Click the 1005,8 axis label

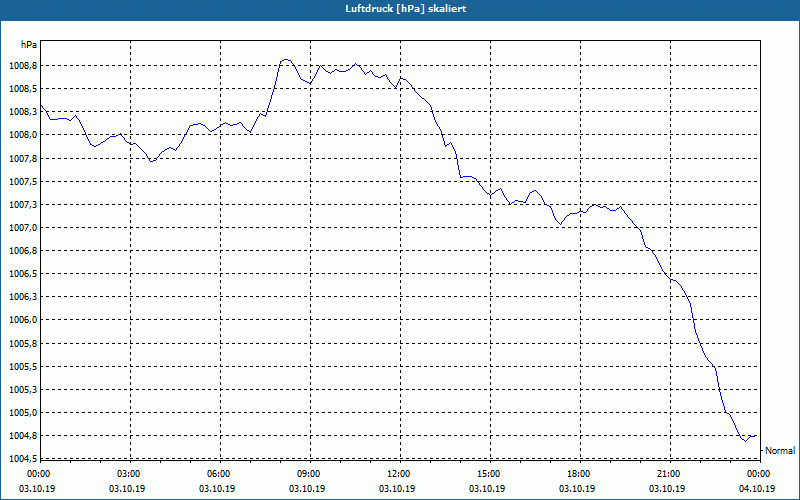(23, 343)
